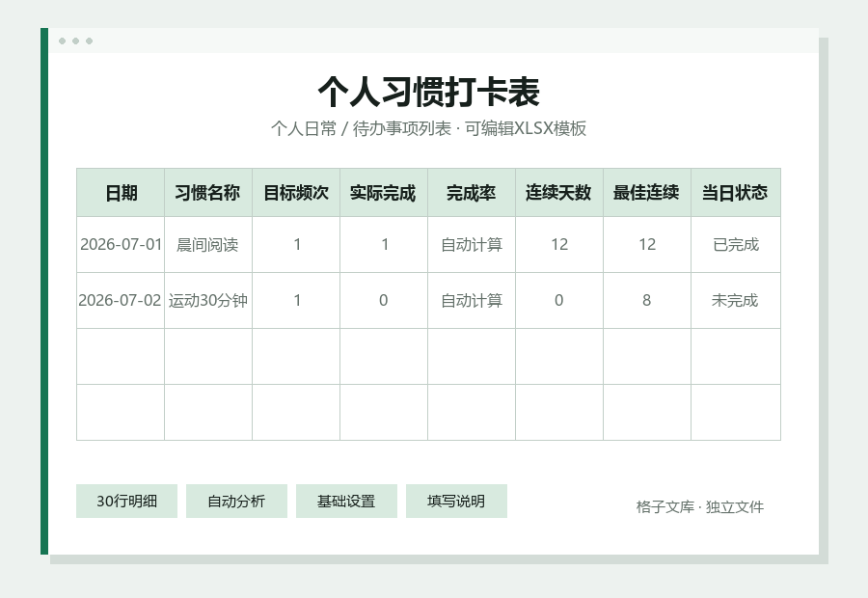Select the 实际完成 column header
The image size is (868, 598).
pos(384,193)
